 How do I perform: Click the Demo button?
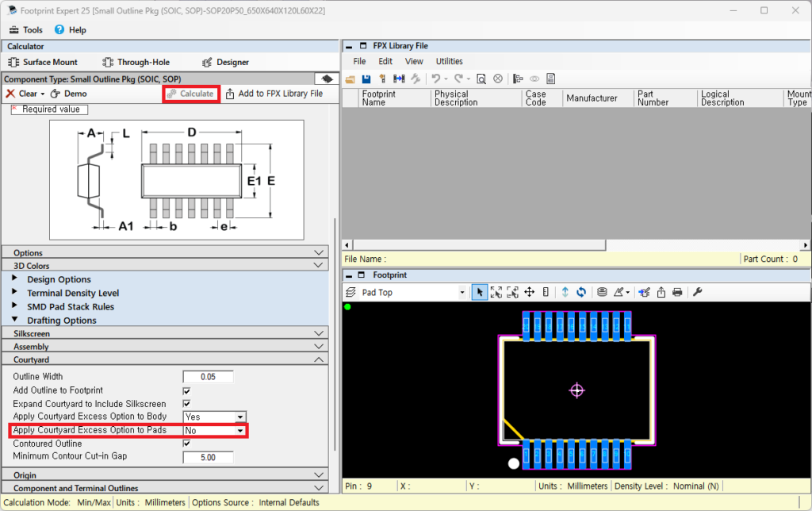pyautogui.click(x=69, y=94)
